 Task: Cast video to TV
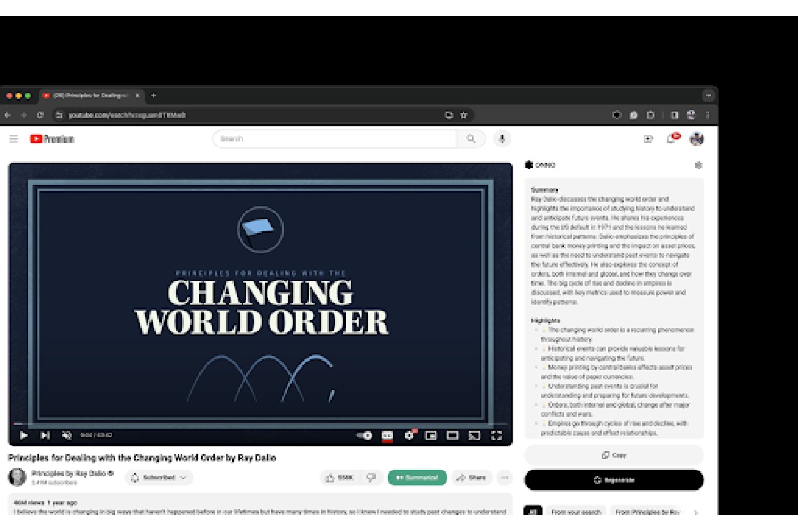[474, 436]
